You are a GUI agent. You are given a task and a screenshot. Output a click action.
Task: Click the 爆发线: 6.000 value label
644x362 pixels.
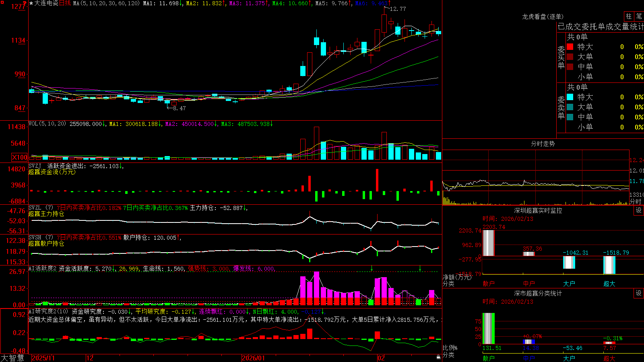(x=254, y=269)
